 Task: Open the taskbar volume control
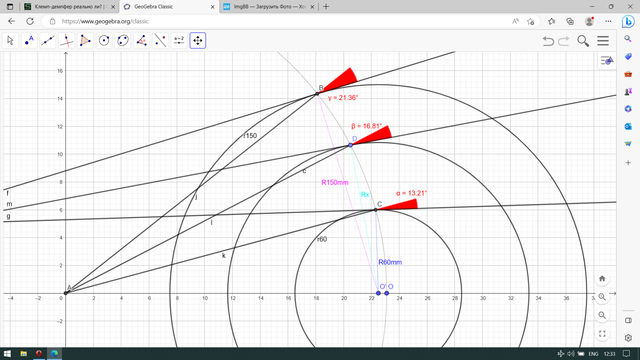[x=571, y=354]
